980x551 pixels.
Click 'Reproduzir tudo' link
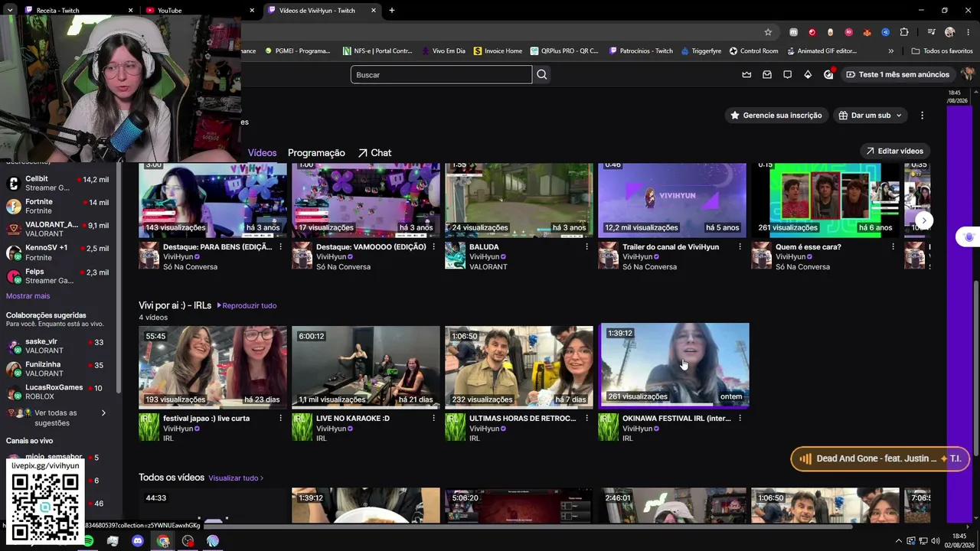247,305
